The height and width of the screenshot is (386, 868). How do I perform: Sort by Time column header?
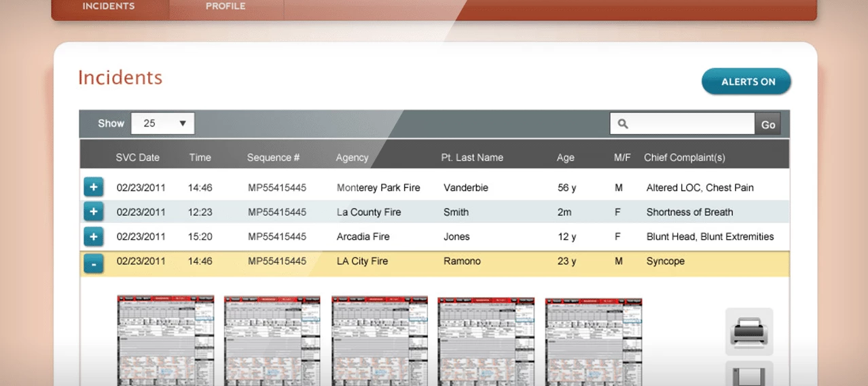(x=200, y=158)
